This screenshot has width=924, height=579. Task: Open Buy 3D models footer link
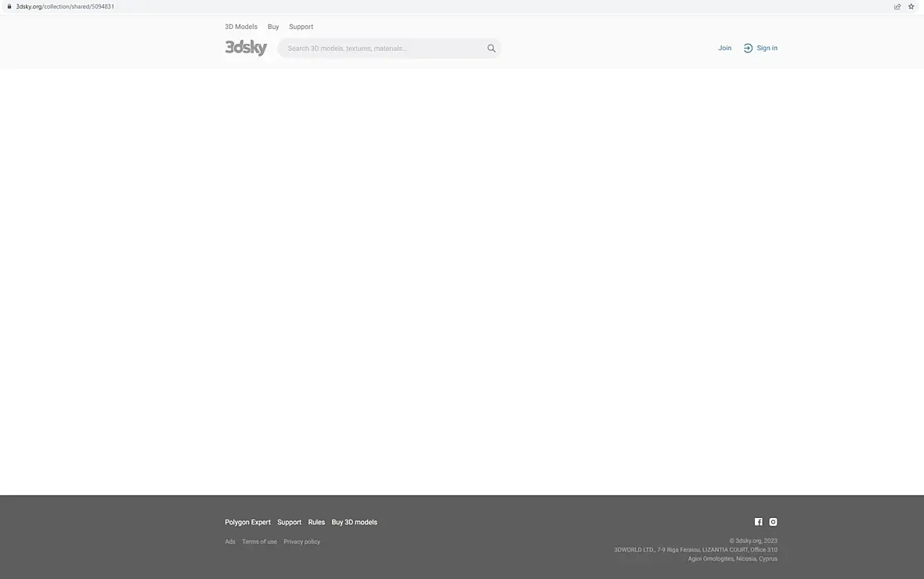click(x=354, y=523)
